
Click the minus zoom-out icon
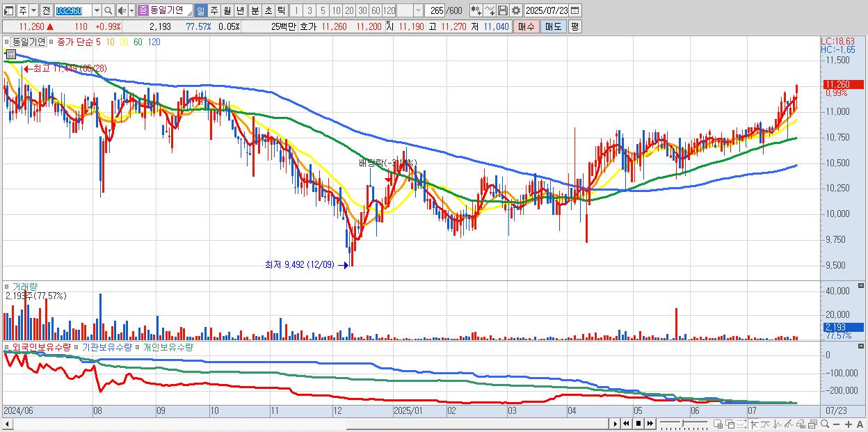[x=836, y=424]
